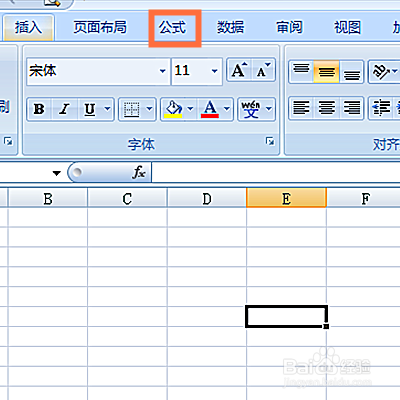Select column D header
This screenshot has height=400, width=400.
207,199
